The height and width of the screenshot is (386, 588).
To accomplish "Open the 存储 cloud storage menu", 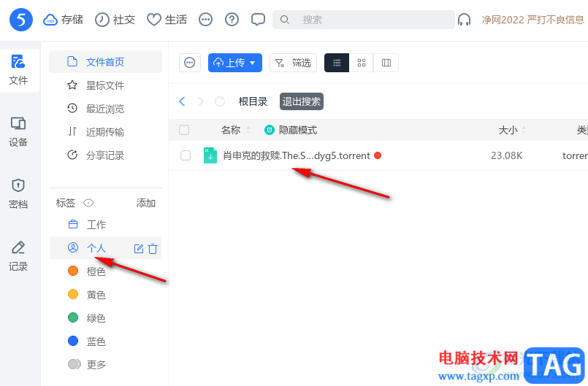I will coord(63,20).
